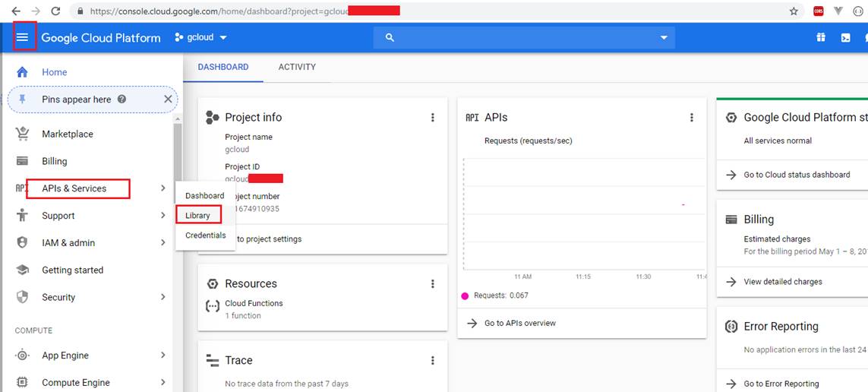Select Credentials in APIs submenu
The width and height of the screenshot is (868, 392).
pyautogui.click(x=206, y=236)
